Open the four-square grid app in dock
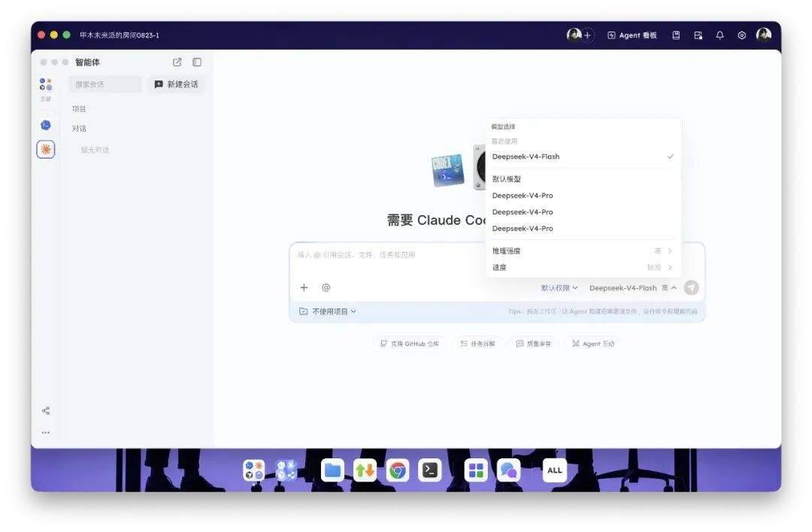The image size is (812, 532). [x=476, y=470]
